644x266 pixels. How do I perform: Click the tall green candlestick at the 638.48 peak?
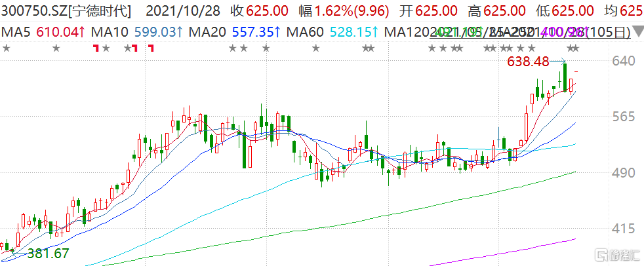point(565,77)
